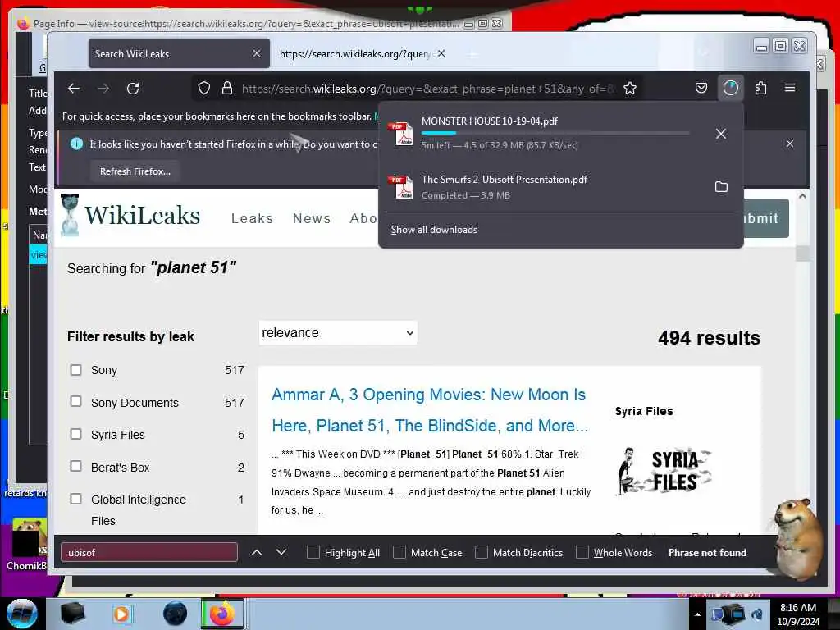Tick the Sony Documents filter
840x630 pixels.
point(76,401)
